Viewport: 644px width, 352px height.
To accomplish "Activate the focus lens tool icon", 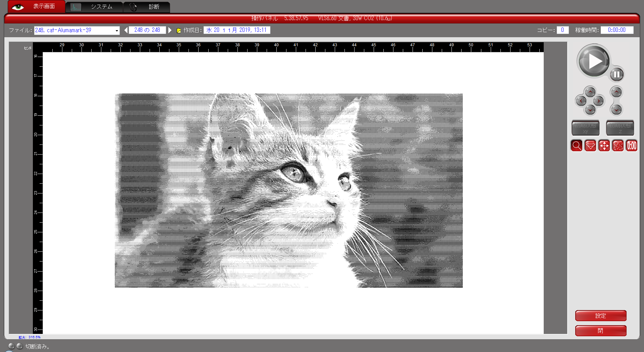I will 590,146.
